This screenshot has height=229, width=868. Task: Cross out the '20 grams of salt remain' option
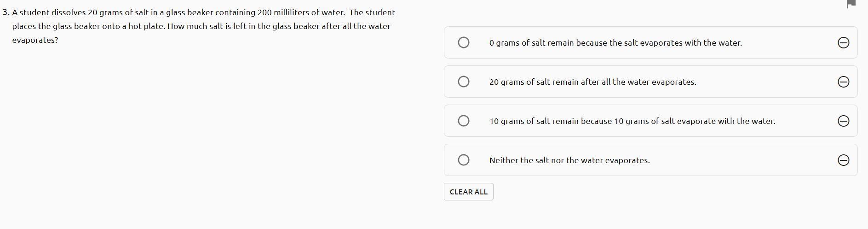(843, 82)
